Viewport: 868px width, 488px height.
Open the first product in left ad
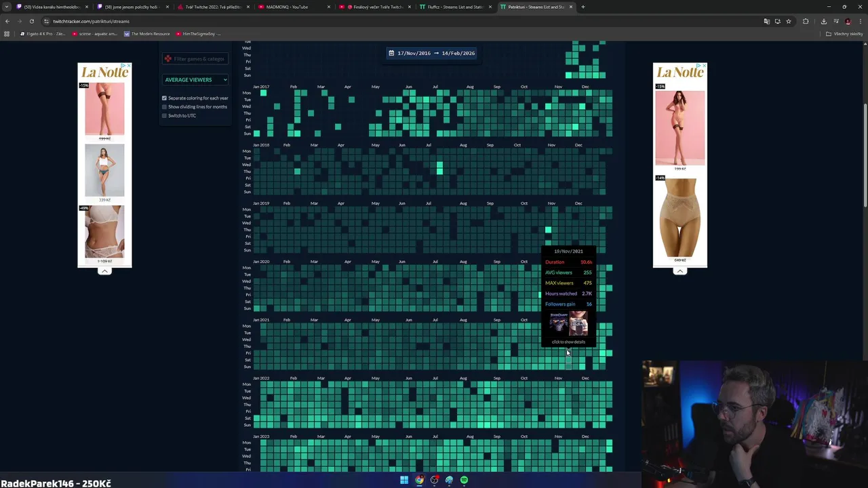pos(104,110)
